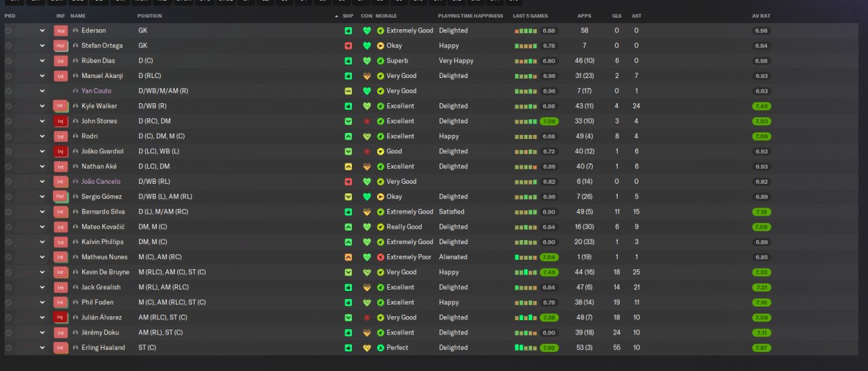The image size is (868, 371).
Task: Click Erling Haaland's condition heart icon
Action: [367, 348]
